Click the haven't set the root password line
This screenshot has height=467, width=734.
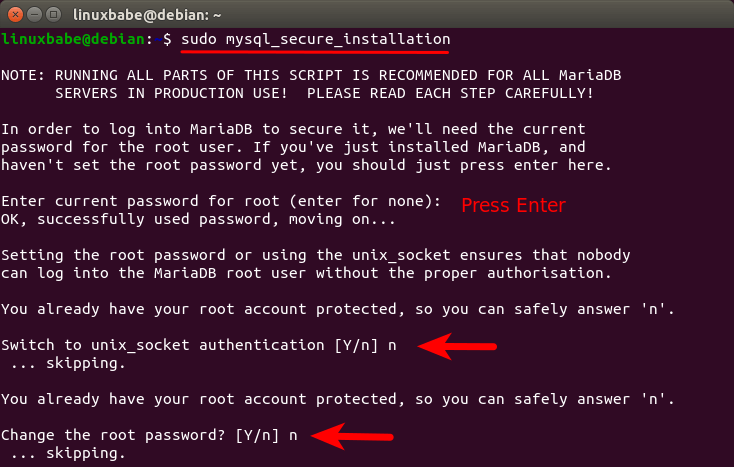pyautogui.click(x=307, y=165)
